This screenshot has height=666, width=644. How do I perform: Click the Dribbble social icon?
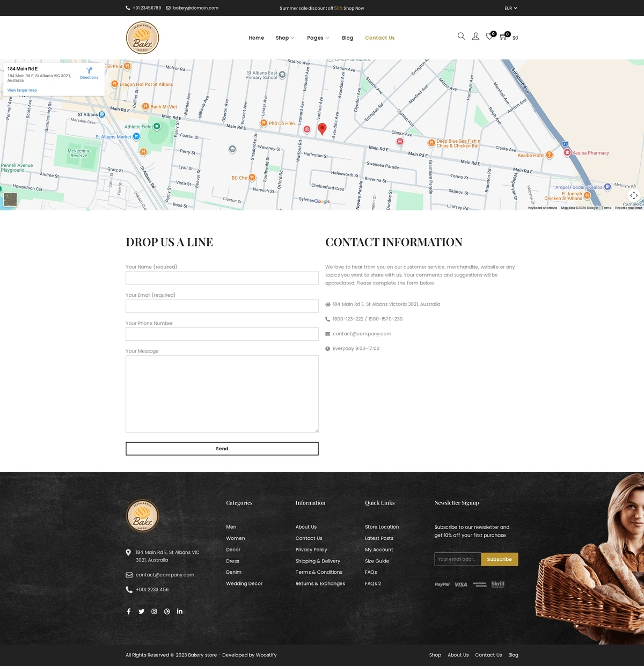coord(167,611)
